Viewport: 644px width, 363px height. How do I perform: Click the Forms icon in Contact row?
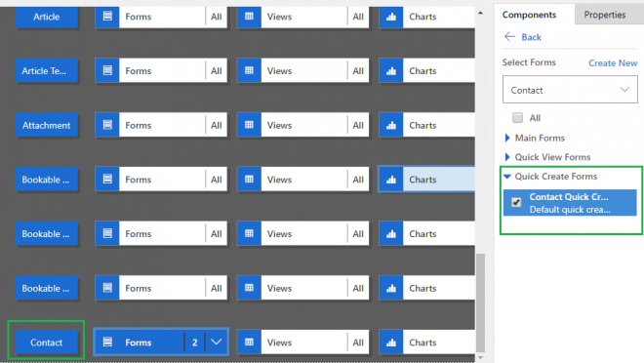(x=107, y=342)
